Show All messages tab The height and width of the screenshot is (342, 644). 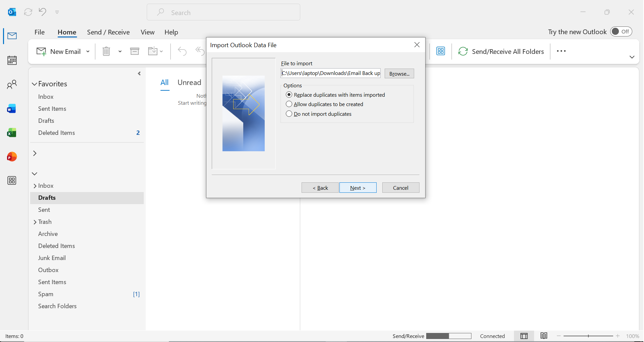(x=165, y=83)
